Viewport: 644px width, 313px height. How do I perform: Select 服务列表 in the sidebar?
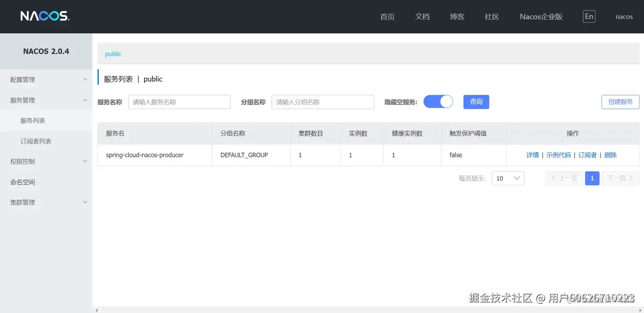click(46, 120)
